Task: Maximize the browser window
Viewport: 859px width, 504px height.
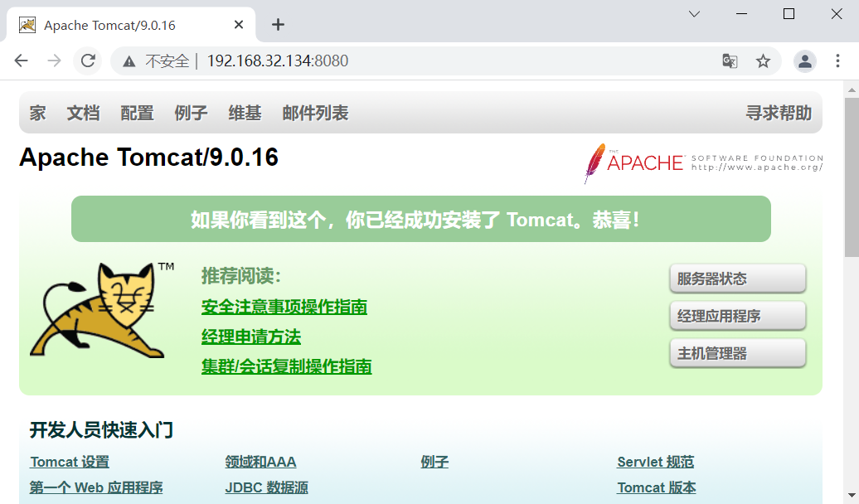Action: click(789, 14)
